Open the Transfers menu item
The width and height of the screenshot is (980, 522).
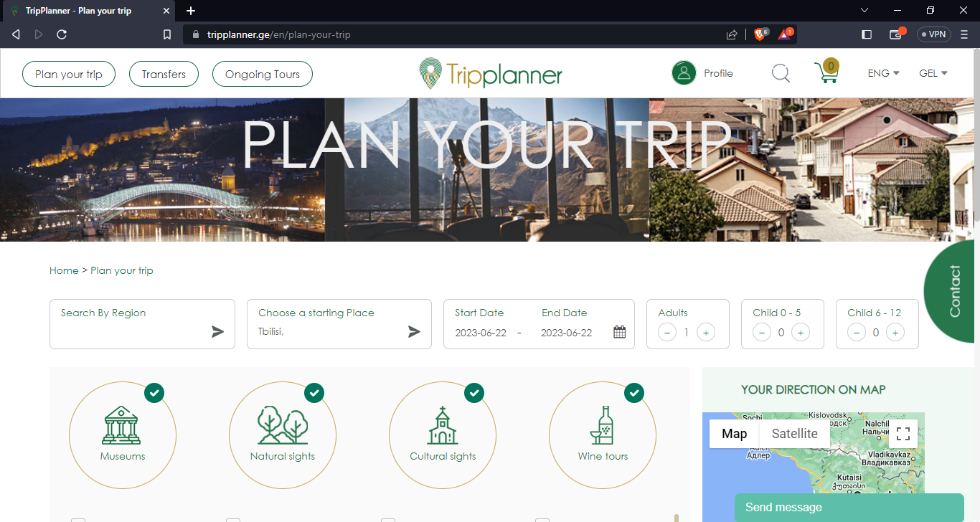164,74
